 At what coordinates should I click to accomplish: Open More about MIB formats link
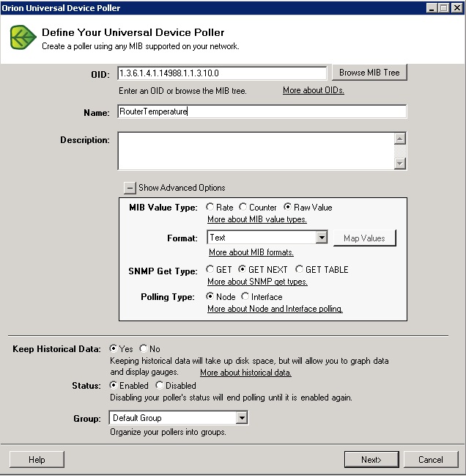(251, 252)
